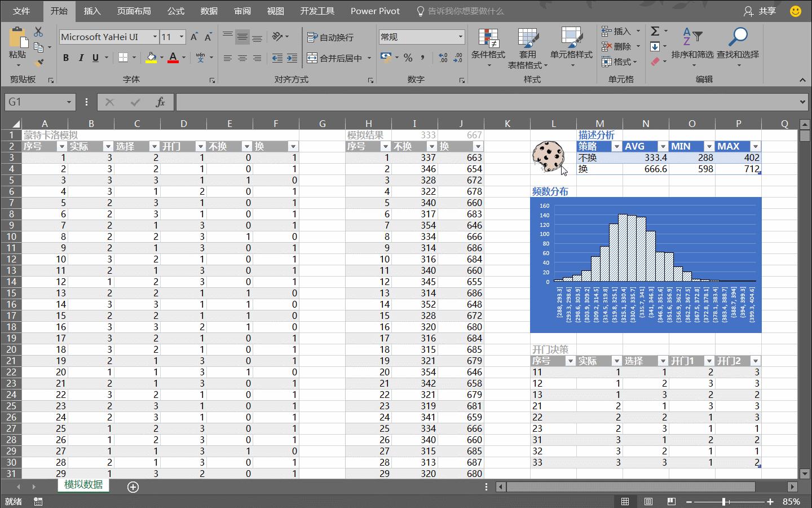Click the percent style icon

click(408, 58)
